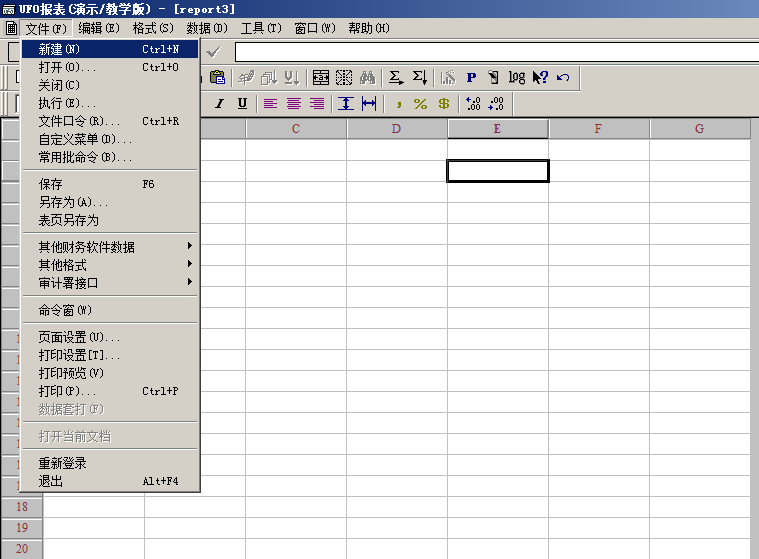Viewport: 759px width, 559px height.
Task: Click the vertical sum sigma icon
Action: click(x=419, y=77)
